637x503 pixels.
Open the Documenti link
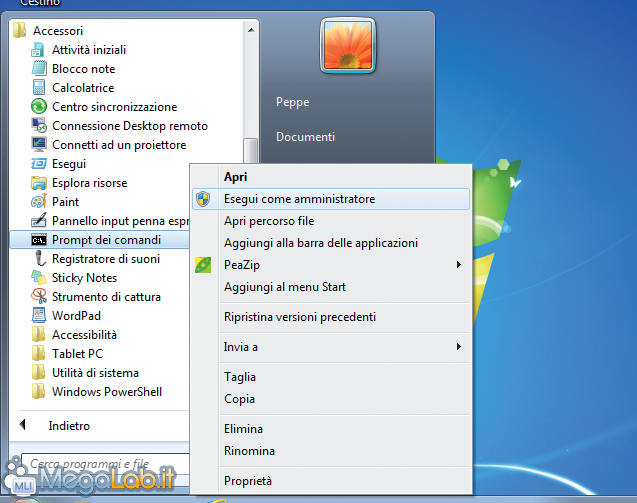(306, 137)
